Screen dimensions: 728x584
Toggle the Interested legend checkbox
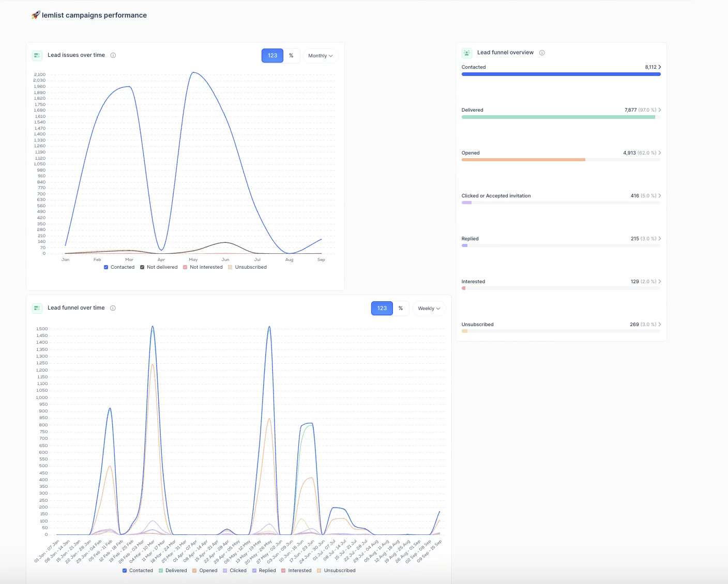coord(283,571)
